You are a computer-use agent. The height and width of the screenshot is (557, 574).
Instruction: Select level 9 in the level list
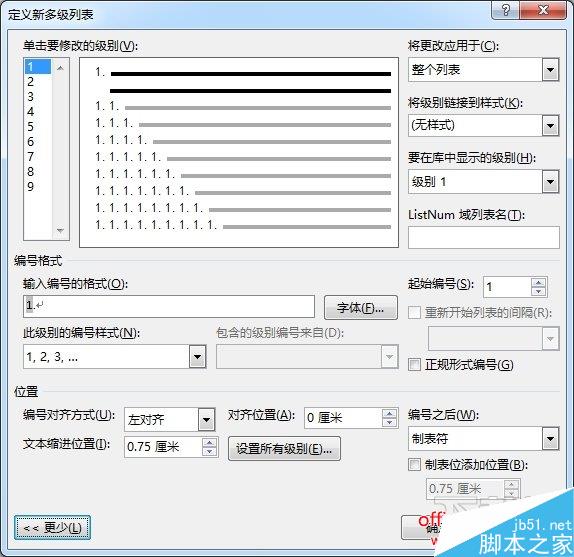tap(38, 187)
